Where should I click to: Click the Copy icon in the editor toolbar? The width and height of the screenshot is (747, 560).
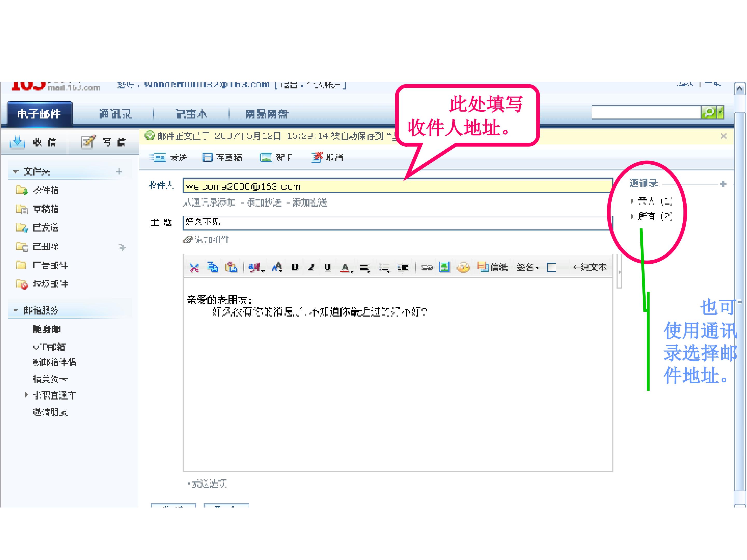tap(213, 267)
